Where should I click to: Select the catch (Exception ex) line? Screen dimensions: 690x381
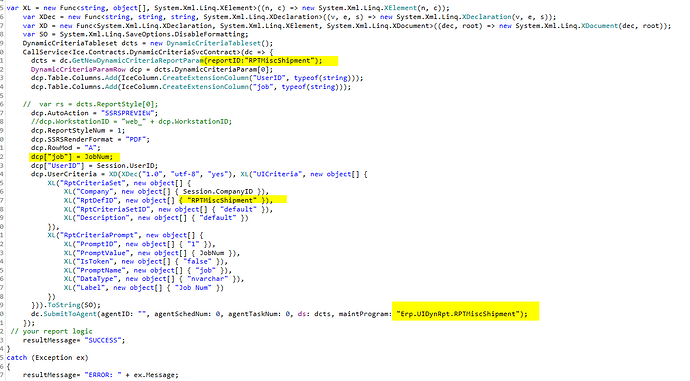coord(47,358)
